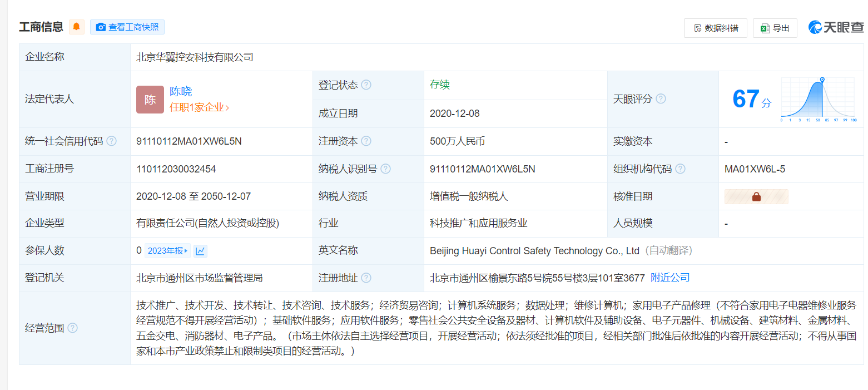Click the 工商信息 section heading
The image size is (868, 390).
41,27
